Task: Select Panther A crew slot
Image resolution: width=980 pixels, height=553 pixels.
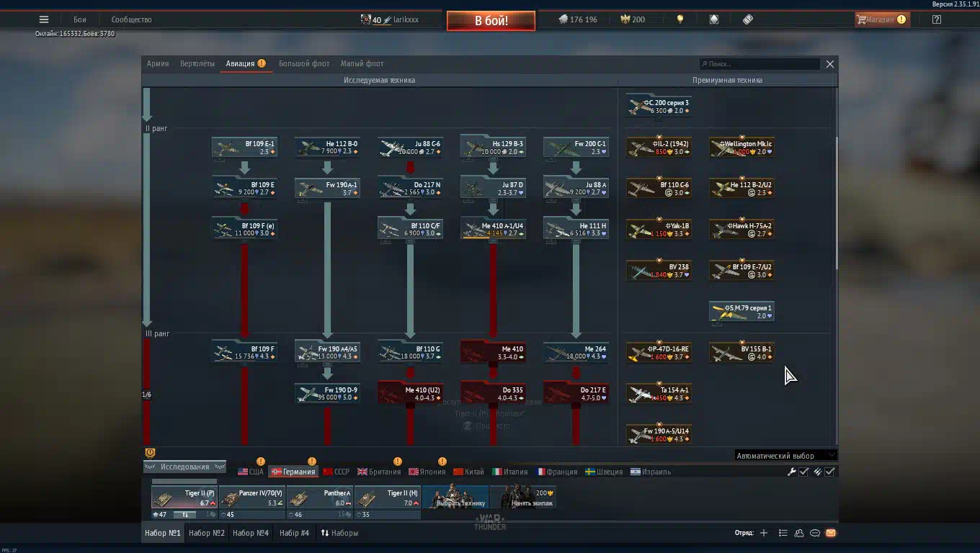Action: pyautogui.click(x=319, y=498)
